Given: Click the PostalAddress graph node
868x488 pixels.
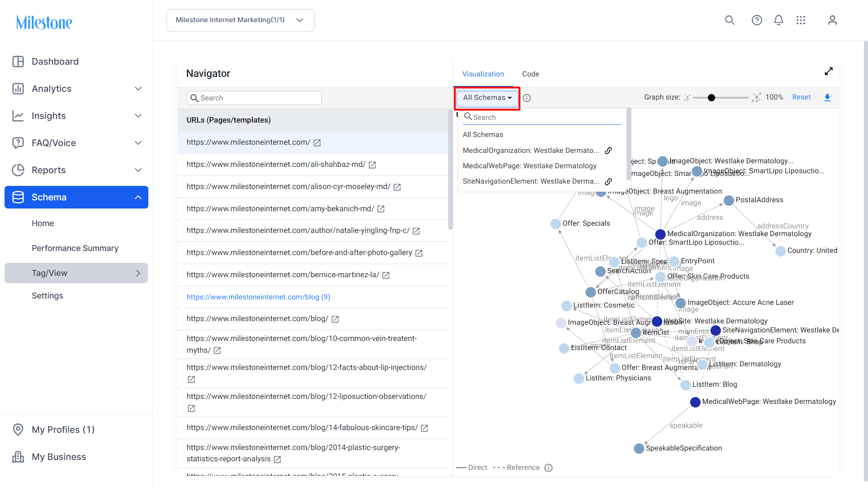Looking at the screenshot, I should [x=729, y=200].
